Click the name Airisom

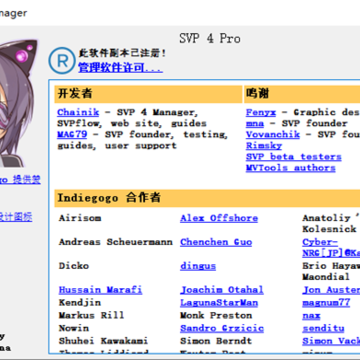point(80,218)
